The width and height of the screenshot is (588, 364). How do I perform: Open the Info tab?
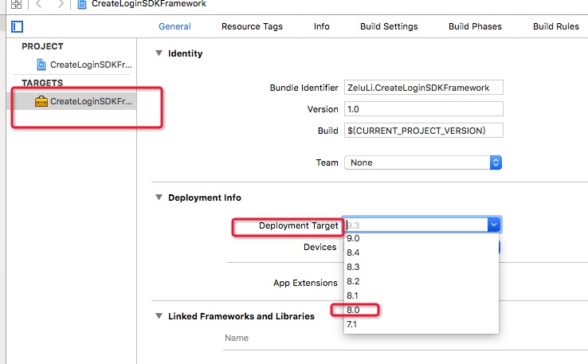321,26
